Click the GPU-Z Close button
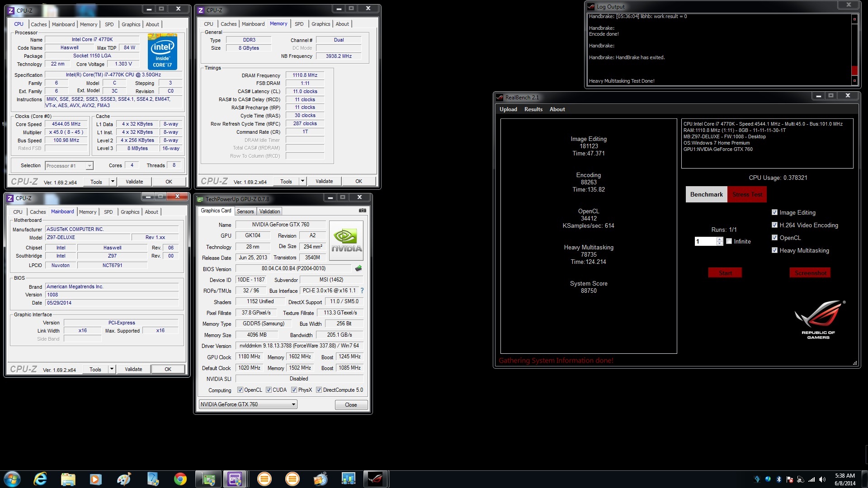 point(351,405)
